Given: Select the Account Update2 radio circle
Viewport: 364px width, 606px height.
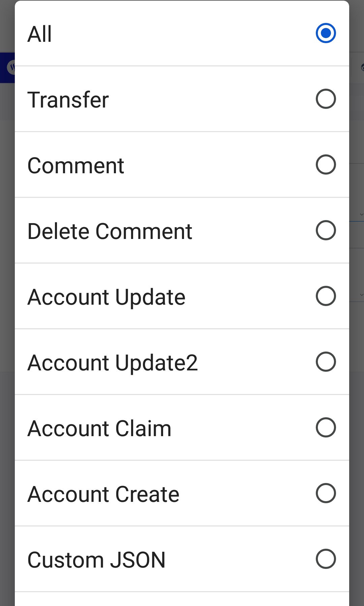Looking at the screenshot, I should point(326,362).
